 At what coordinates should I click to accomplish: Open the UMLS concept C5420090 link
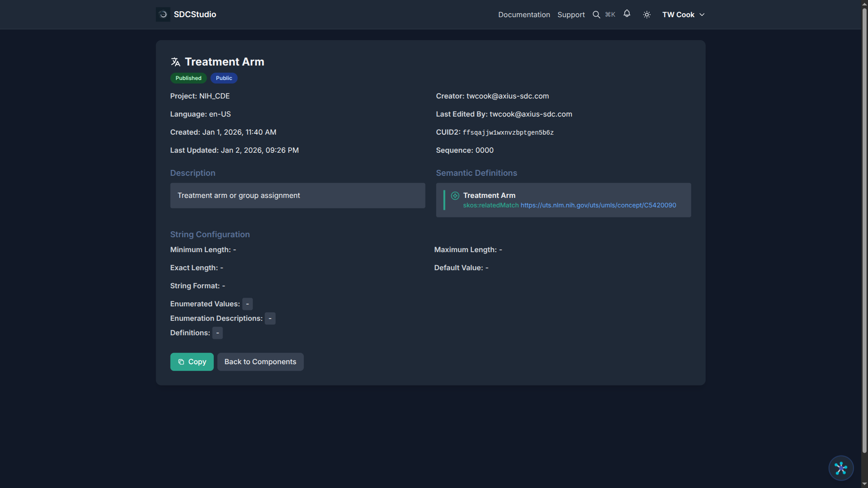tap(598, 205)
